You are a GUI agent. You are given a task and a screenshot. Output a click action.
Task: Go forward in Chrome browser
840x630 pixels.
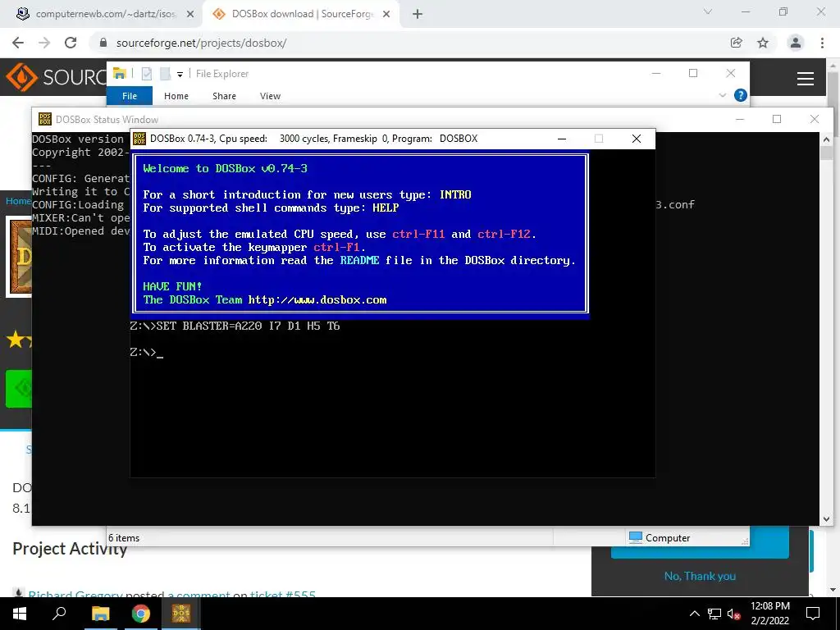pos(44,43)
